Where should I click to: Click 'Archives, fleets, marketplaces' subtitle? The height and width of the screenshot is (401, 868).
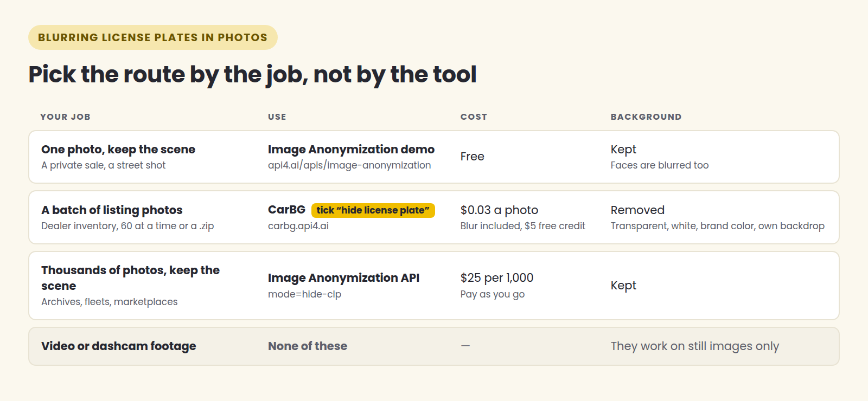coord(109,302)
